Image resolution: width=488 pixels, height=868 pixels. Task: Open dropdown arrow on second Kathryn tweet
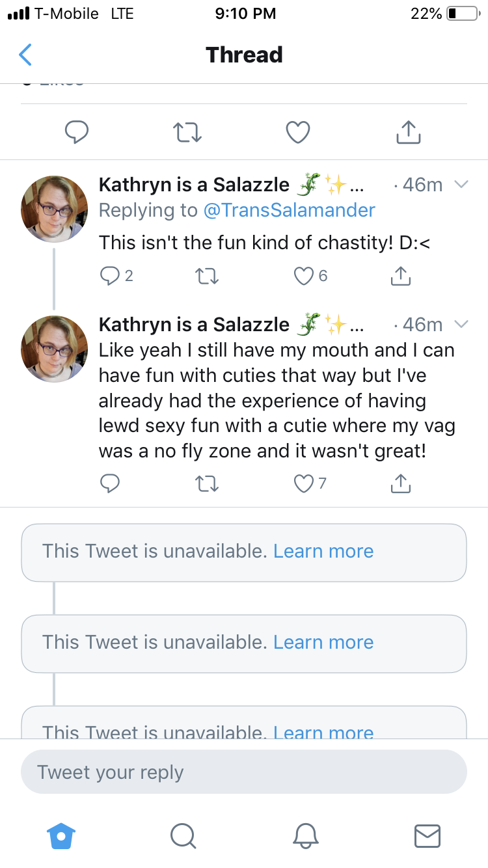461,324
